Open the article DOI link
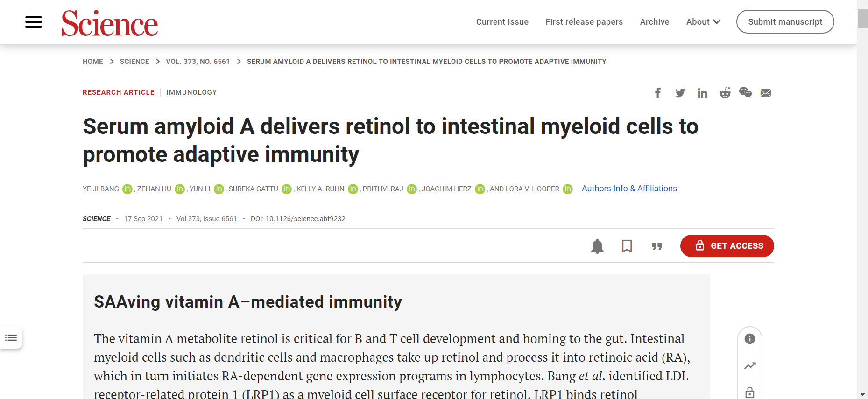The width and height of the screenshot is (868, 399). pos(298,219)
